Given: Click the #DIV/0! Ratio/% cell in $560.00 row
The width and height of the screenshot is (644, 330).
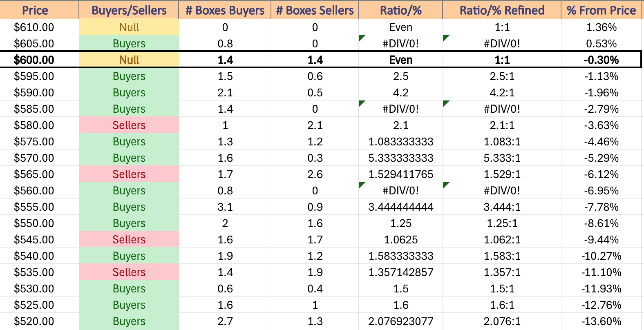Looking at the screenshot, I should (x=400, y=190).
